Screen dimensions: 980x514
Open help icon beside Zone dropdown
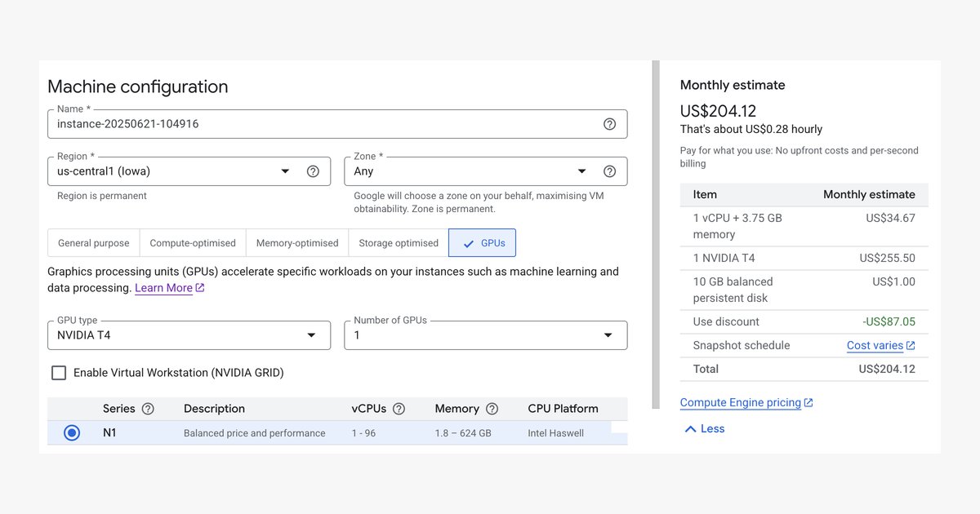click(x=609, y=171)
